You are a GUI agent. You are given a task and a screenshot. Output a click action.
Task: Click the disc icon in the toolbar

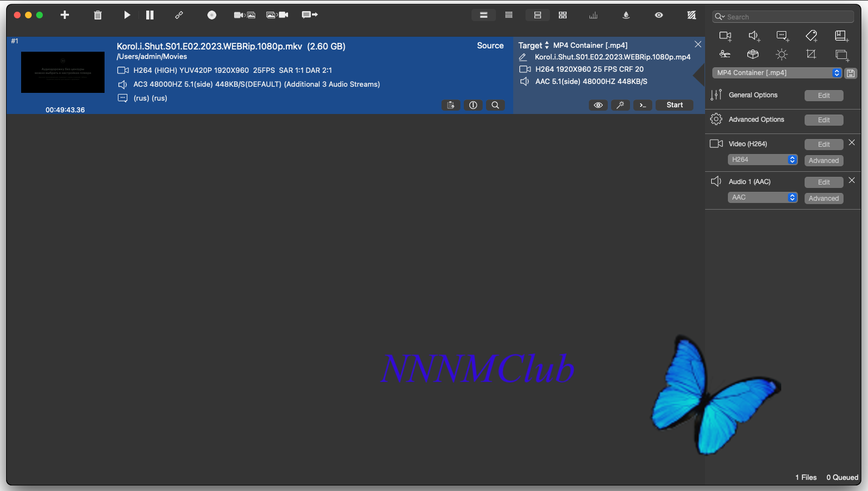212,15
